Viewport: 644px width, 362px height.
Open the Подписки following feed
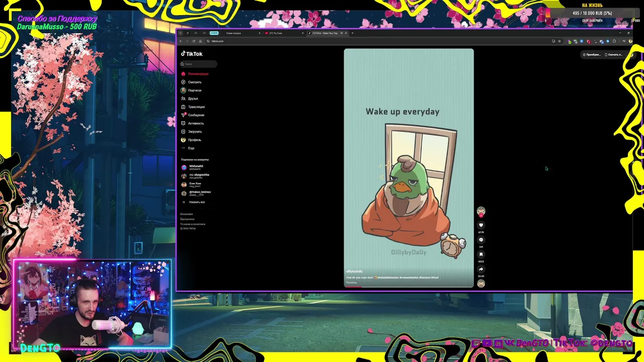(192, 90)
